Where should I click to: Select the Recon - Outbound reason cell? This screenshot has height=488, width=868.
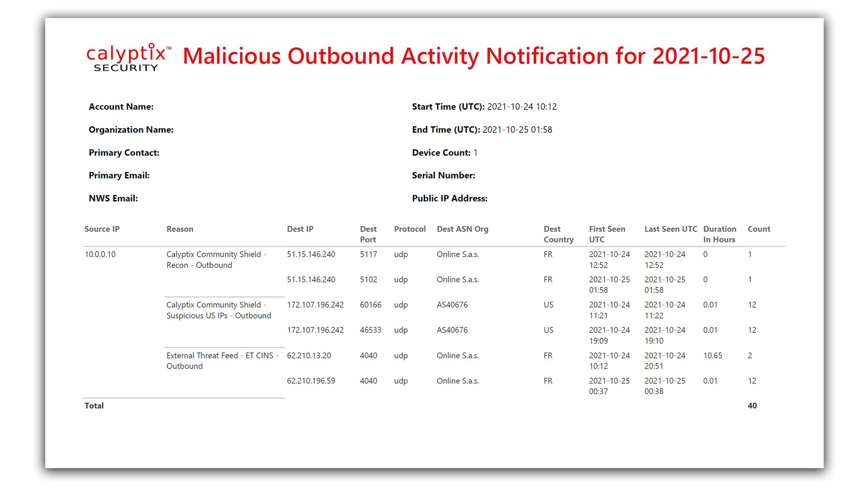(x=216, y=260)
